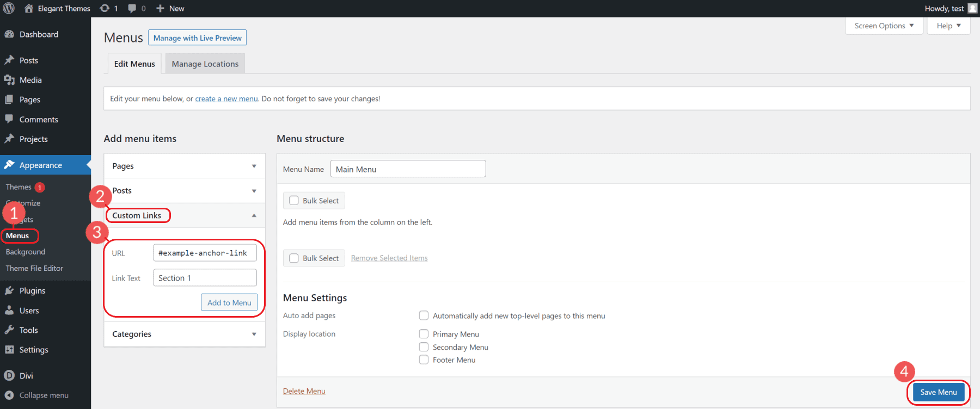Screen dimensions: 980x409
Task: Click the Menu Name input field
Action: pyautogui.click(x=408, y=169)
